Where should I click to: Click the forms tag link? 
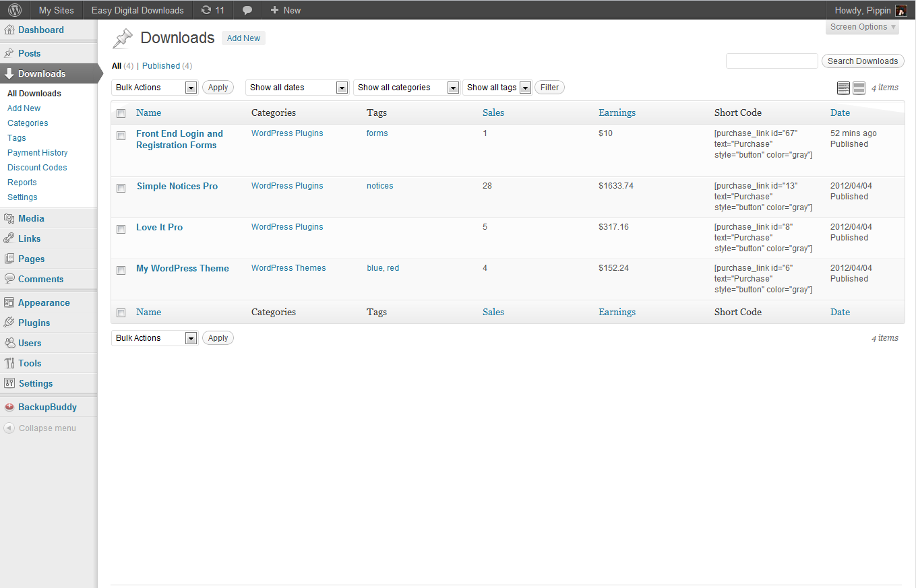click(377, 133)
